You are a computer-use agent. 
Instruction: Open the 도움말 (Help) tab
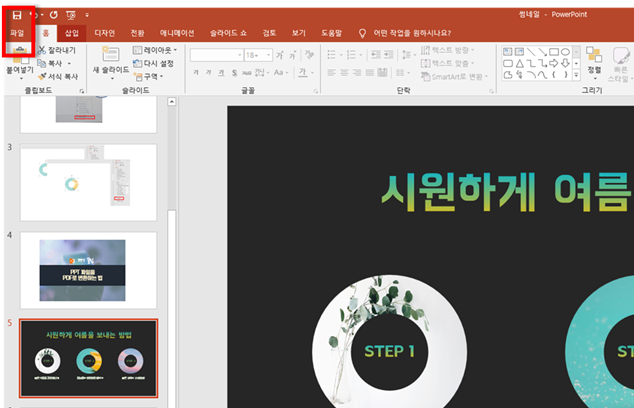tap(331, 33)
